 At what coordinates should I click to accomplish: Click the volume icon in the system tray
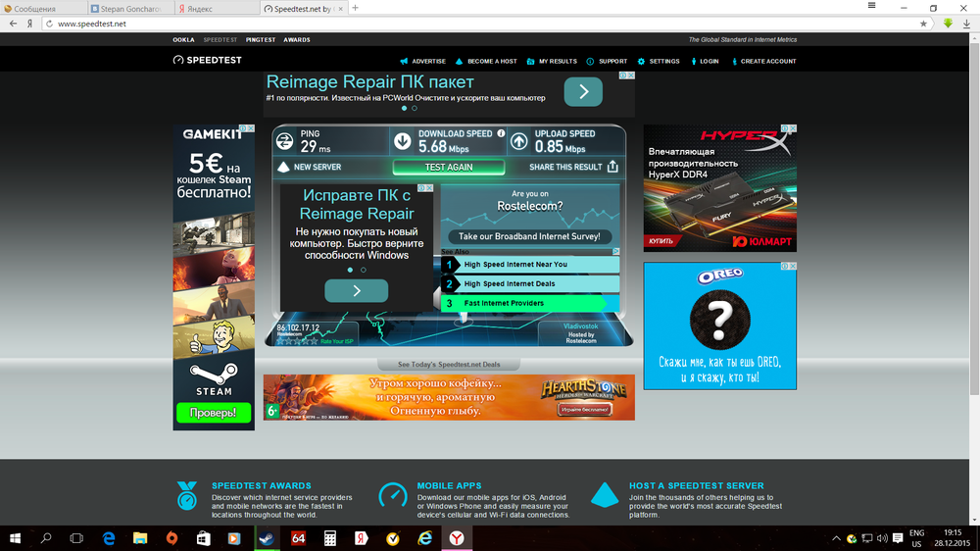(x=882, y=538)
